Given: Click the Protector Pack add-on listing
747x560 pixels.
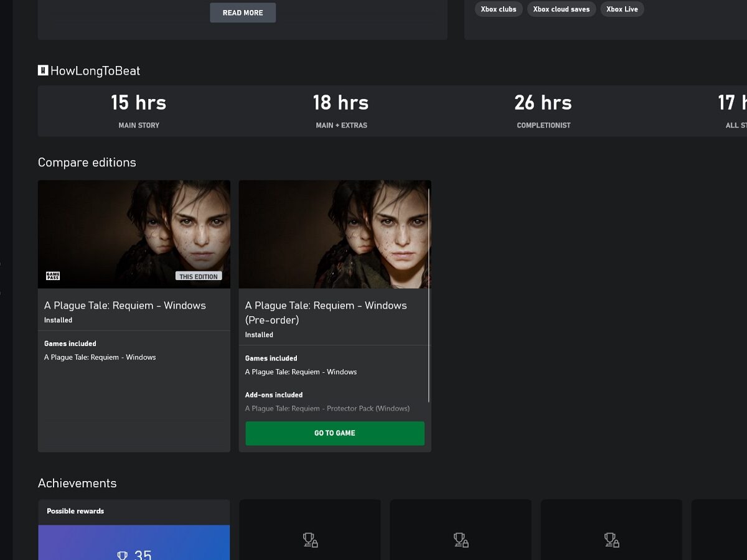Looking at the screenshot, I should pos(328,408).
